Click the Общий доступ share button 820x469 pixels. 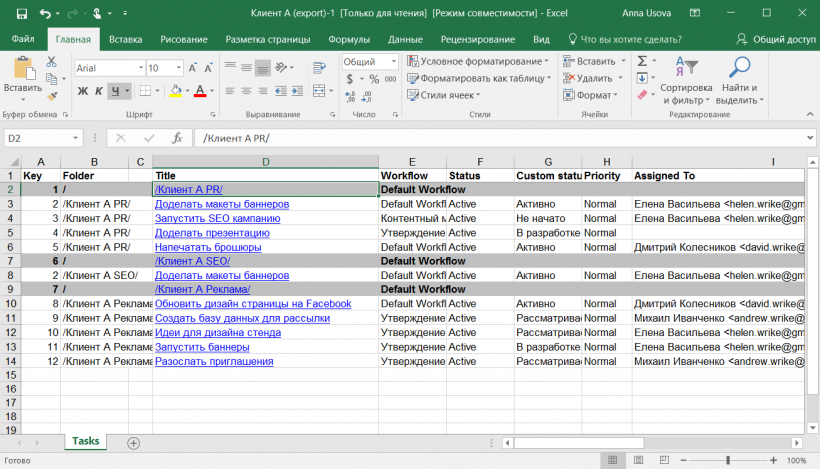776,39
